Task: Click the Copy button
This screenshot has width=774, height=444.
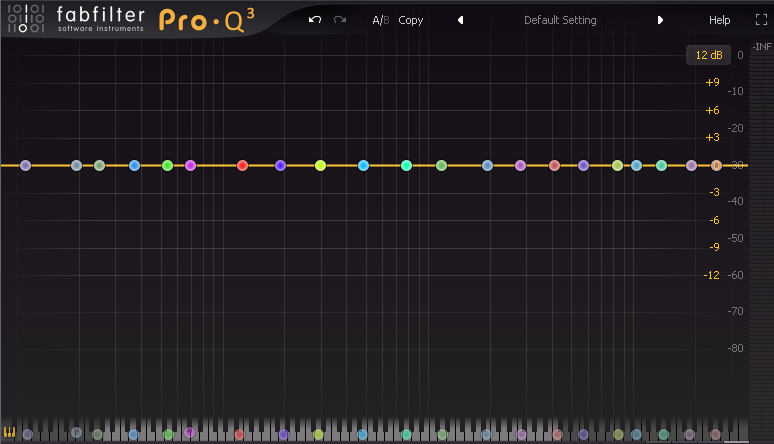Action: tap(411, 20)
